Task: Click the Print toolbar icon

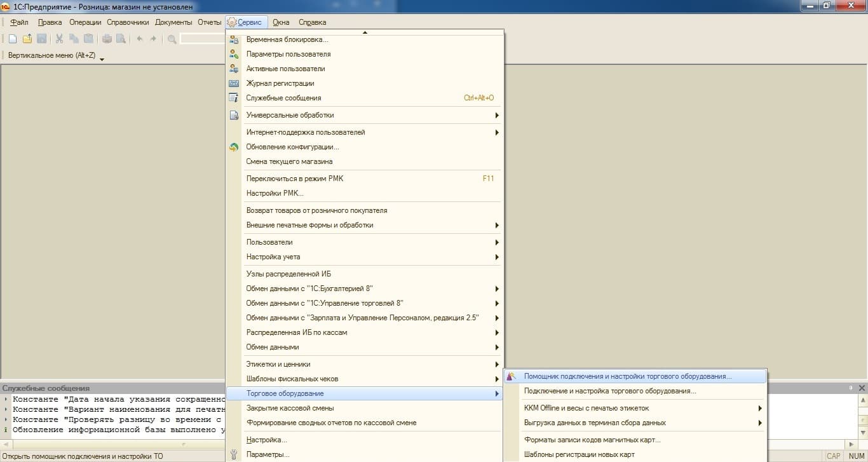Action: (107, 39)
